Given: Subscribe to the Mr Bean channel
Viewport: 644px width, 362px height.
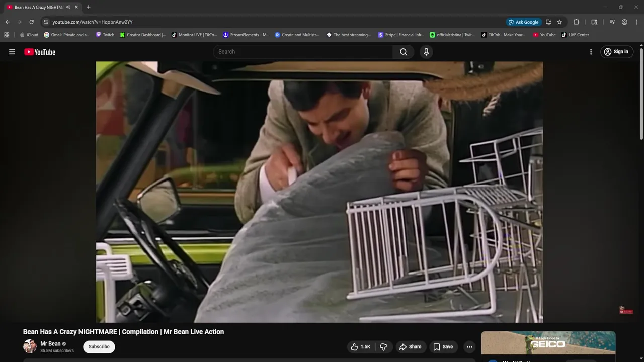Looking at the screenshot, I should 99,347.
